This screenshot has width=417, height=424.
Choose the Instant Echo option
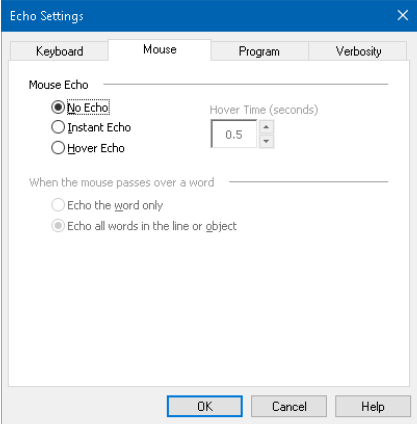[91, 127]
